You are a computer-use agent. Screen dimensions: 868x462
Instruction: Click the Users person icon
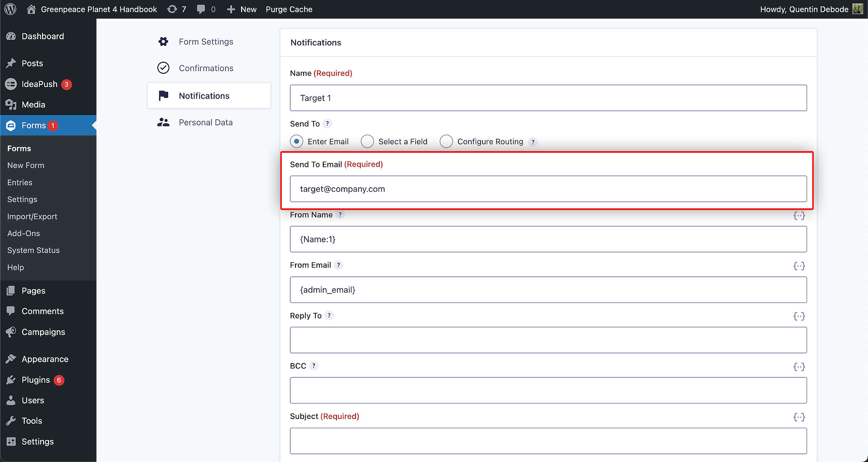pyautogui.click(x=11, y=400)
